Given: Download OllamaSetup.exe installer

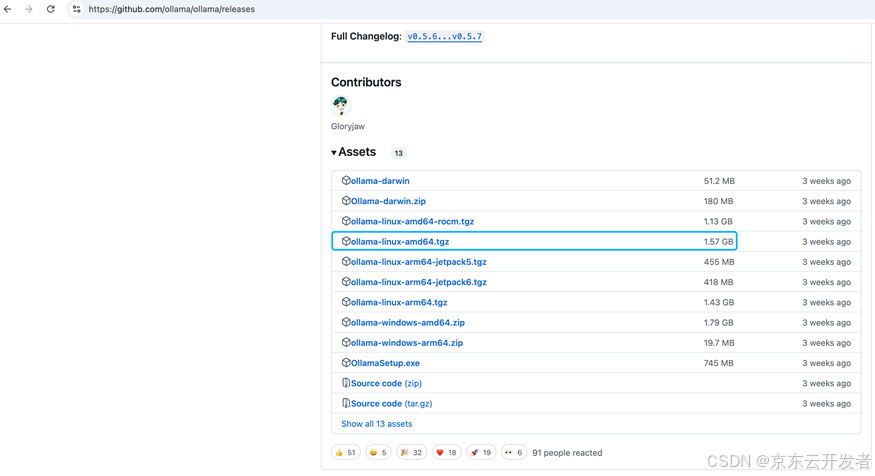Looking at the screenshot, I should coord(385,363).
